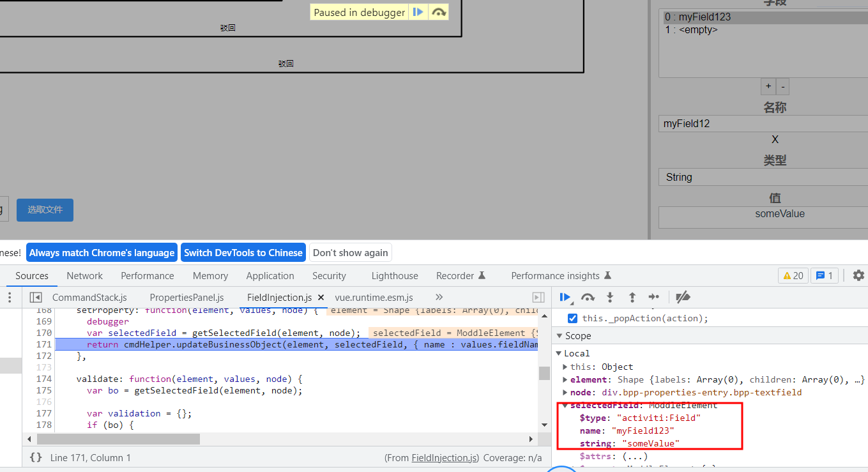Resume script from the Paused in debugger overlay

click(x=418, y=12)
